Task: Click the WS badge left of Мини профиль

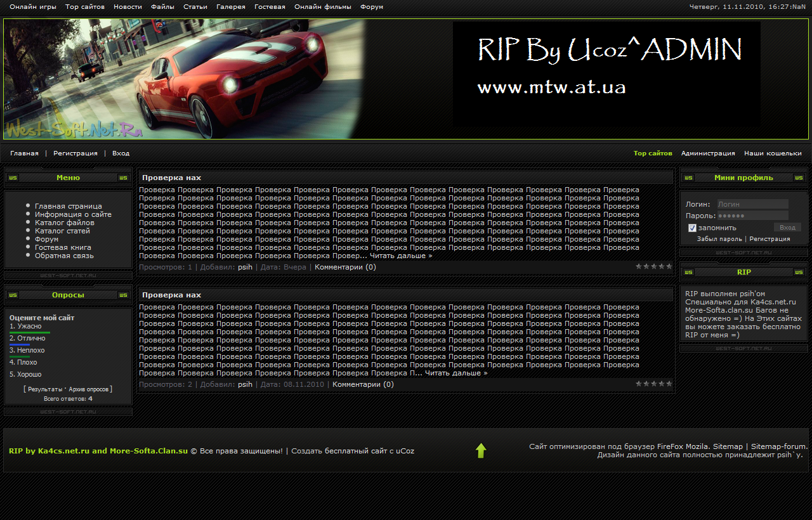Action: tap(688, 178)
